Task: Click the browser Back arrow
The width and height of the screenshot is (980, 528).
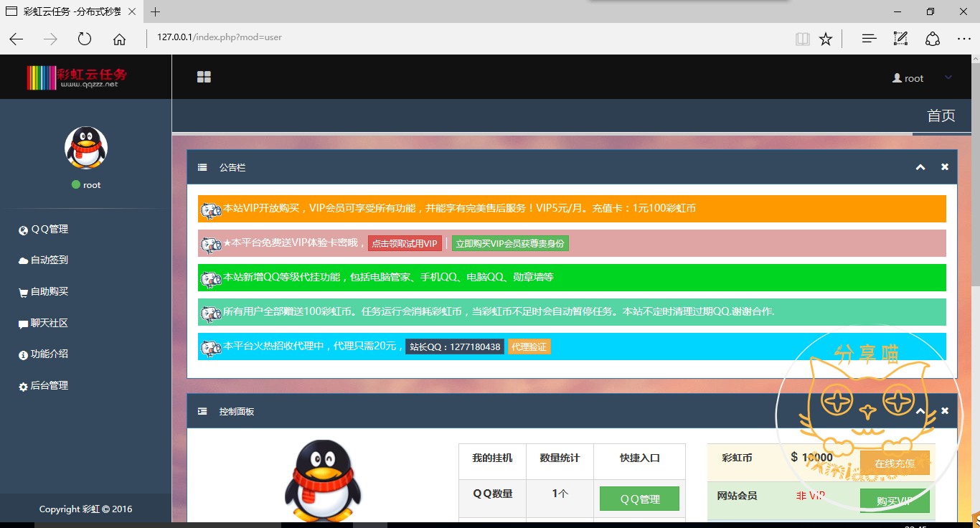Action: point(16,39)
